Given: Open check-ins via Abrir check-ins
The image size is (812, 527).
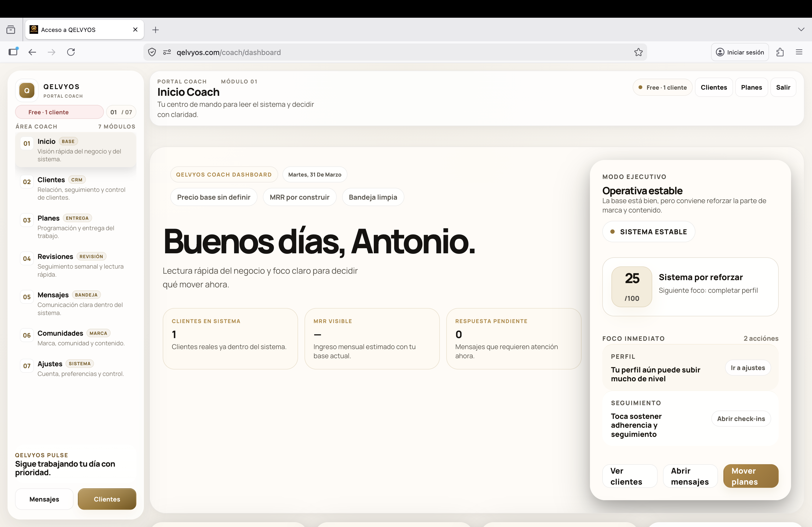Looking at the screenshot, I should [741, 419].
